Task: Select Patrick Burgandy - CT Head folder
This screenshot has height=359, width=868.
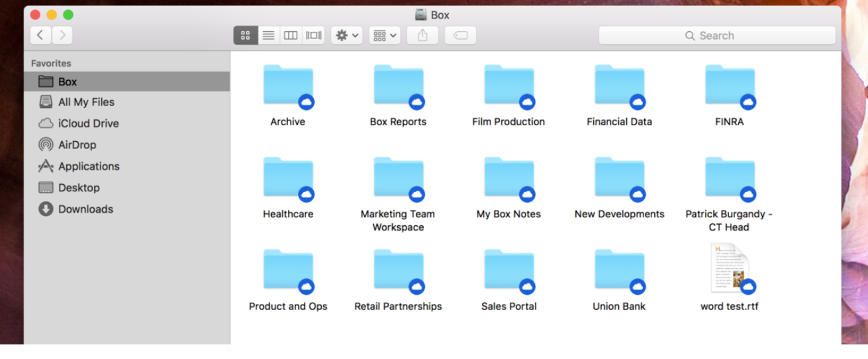Action: [x=730, y=178]
